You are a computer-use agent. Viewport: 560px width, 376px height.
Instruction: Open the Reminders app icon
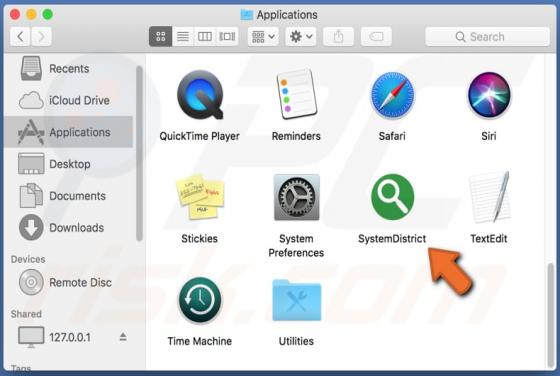pyautogui.click(x=296, y=95)
